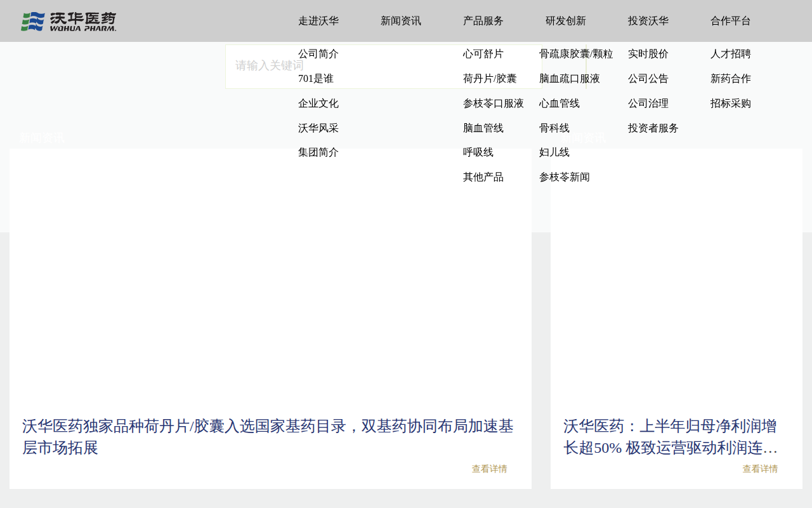This screenshot has height=508, width=812.
Task: Open the 新闻资讯 menu
Action: (401, 21)
